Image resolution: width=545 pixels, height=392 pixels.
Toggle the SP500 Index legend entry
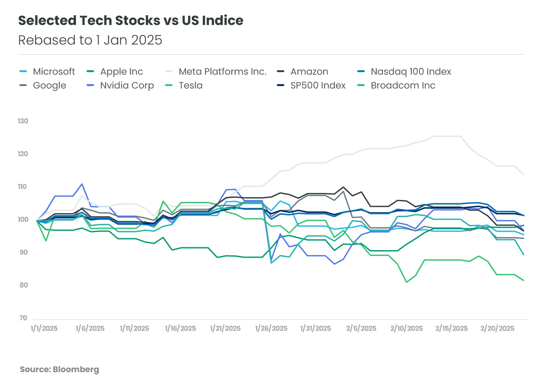tap(318, 86)
